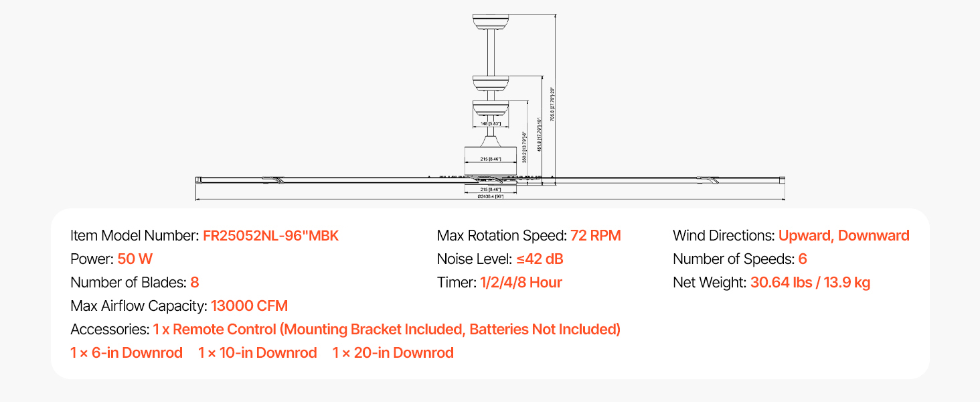Screen dimensions: 980x402
Task: Select the 1 × 20-in Downrod text
Action: click(393, 353)
